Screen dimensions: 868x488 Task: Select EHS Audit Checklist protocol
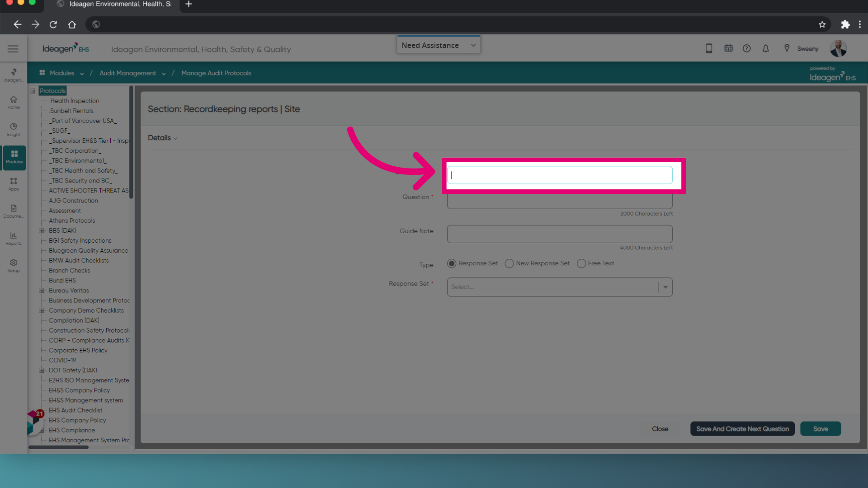75,410
